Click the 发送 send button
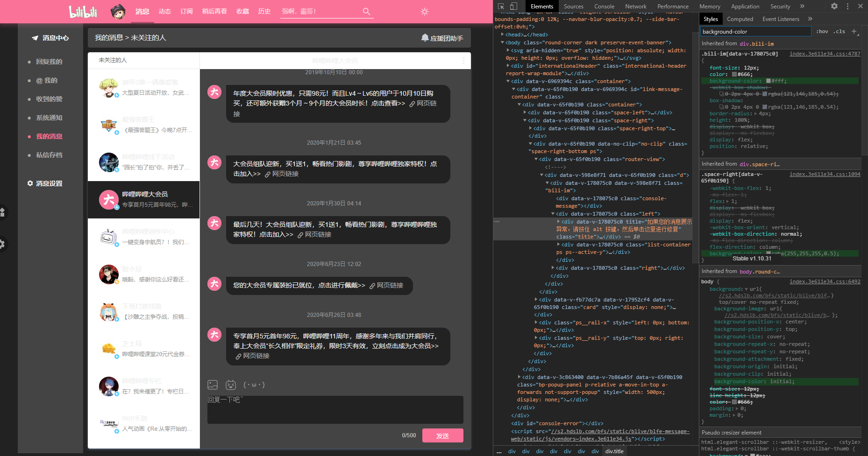868x456 pixels. point(442,435)
